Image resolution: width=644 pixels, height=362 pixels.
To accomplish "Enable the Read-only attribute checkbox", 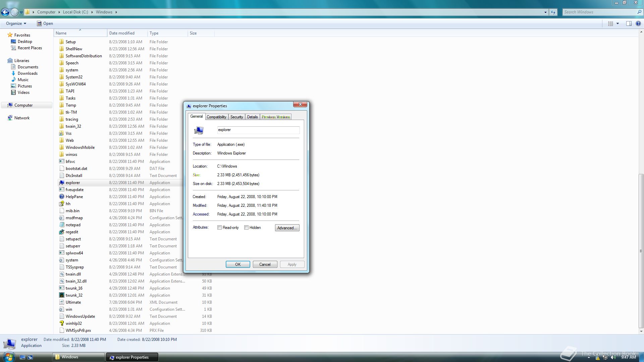I will [x=220, y=228].
